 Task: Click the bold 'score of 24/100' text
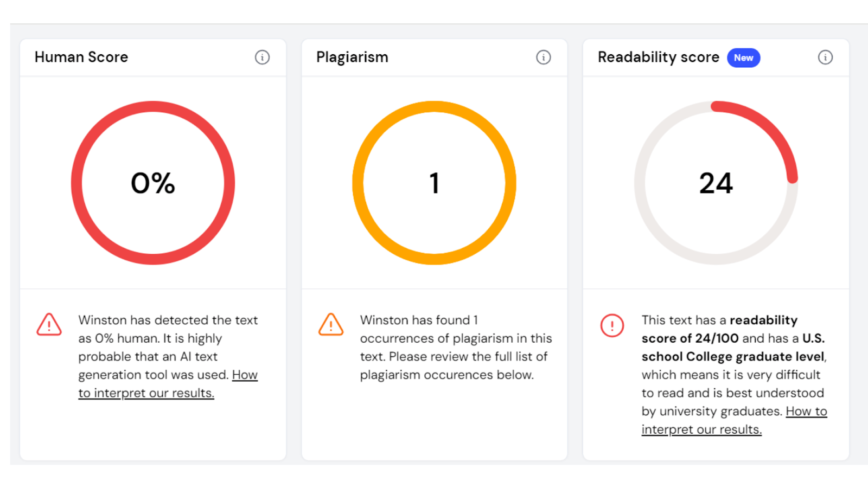[x=690, y=338]
